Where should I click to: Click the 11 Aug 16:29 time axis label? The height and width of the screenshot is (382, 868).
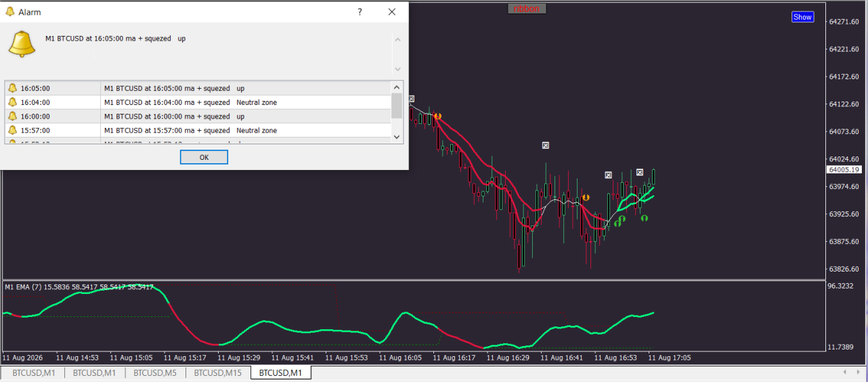pos(508,357)
